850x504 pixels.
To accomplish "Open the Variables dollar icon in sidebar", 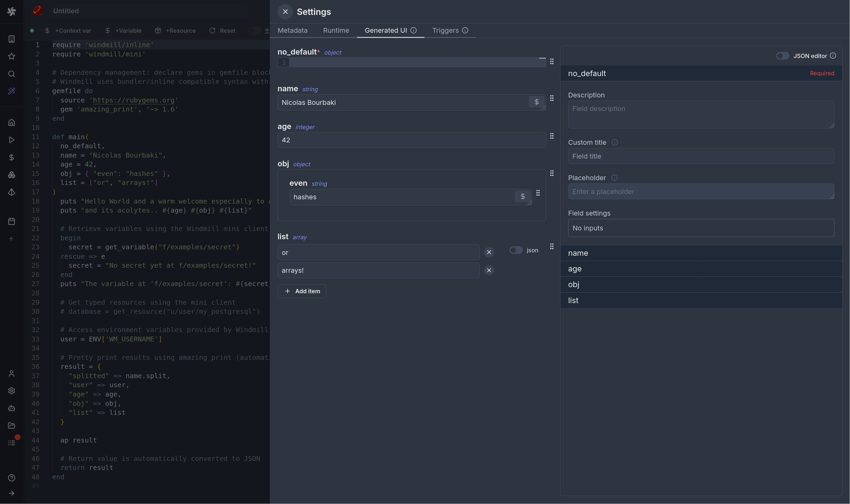I will coord(11,158).
